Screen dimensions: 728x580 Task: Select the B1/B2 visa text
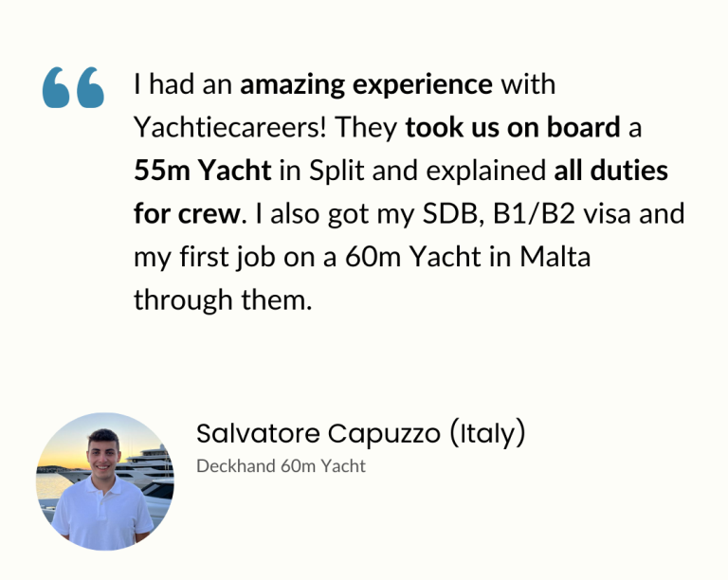point(561,214)
